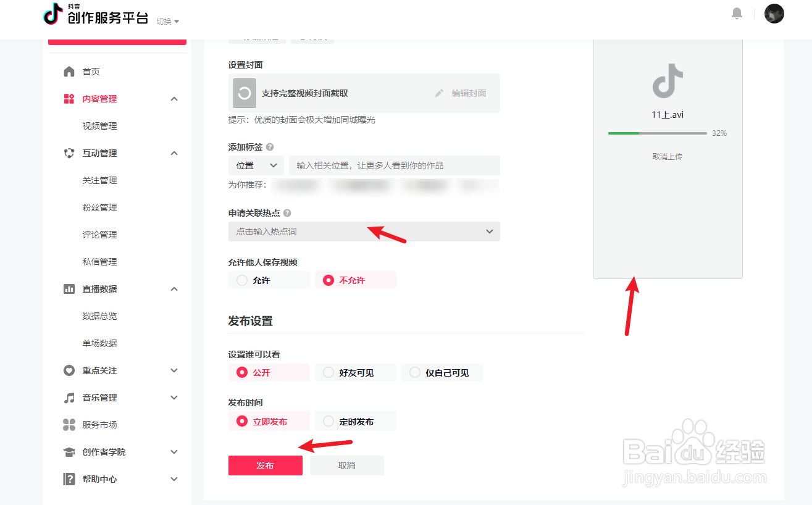
Task: Click the 服务市场 icon
Action: (x=70, y=424)
